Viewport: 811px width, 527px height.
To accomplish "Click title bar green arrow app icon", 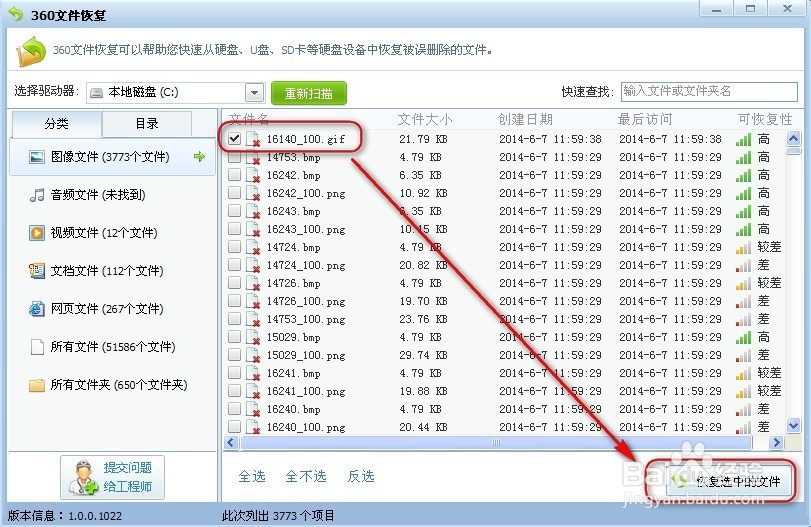I will [16, 14].
